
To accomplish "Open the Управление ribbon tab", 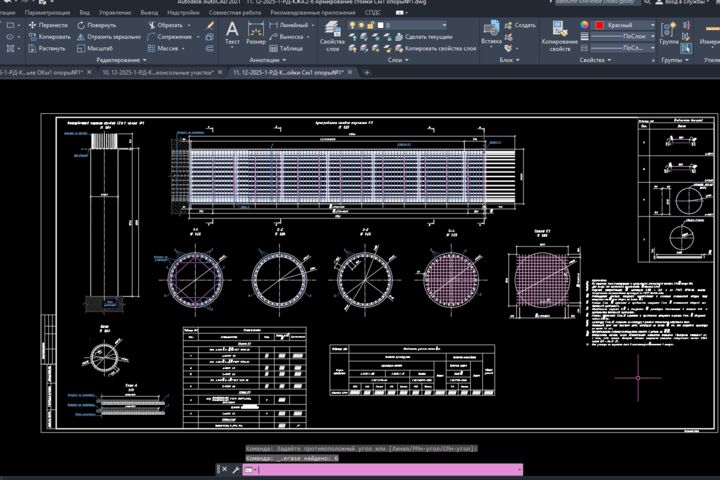I will pyautogui.click(x=115, y=13).
